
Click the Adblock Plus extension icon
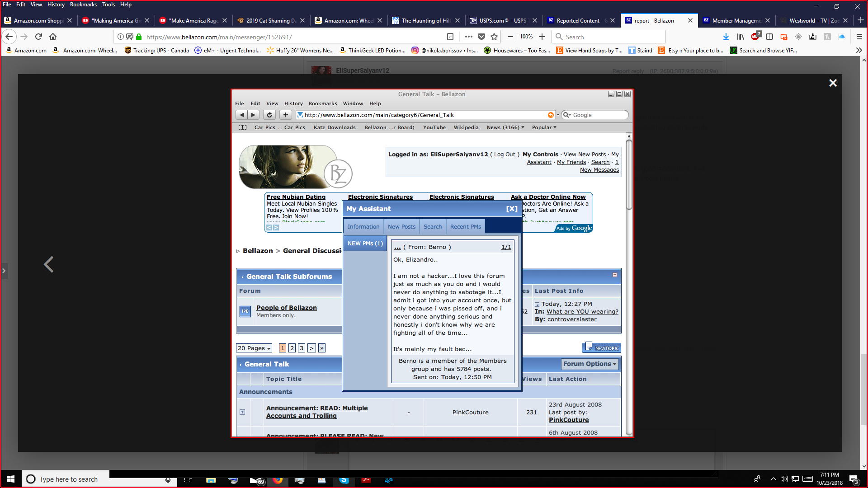click(x=755, y=37)
